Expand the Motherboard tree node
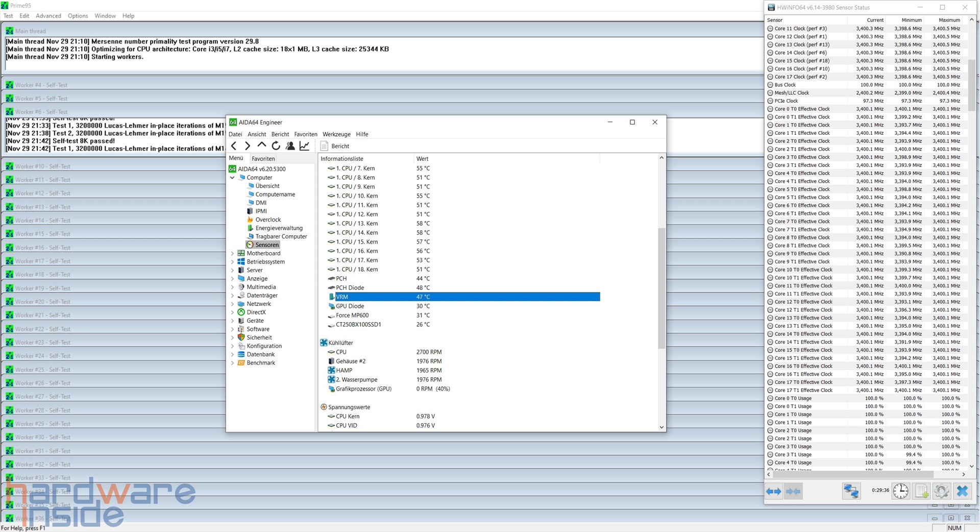Screen dimensions: 980x532 pos(233,253)
